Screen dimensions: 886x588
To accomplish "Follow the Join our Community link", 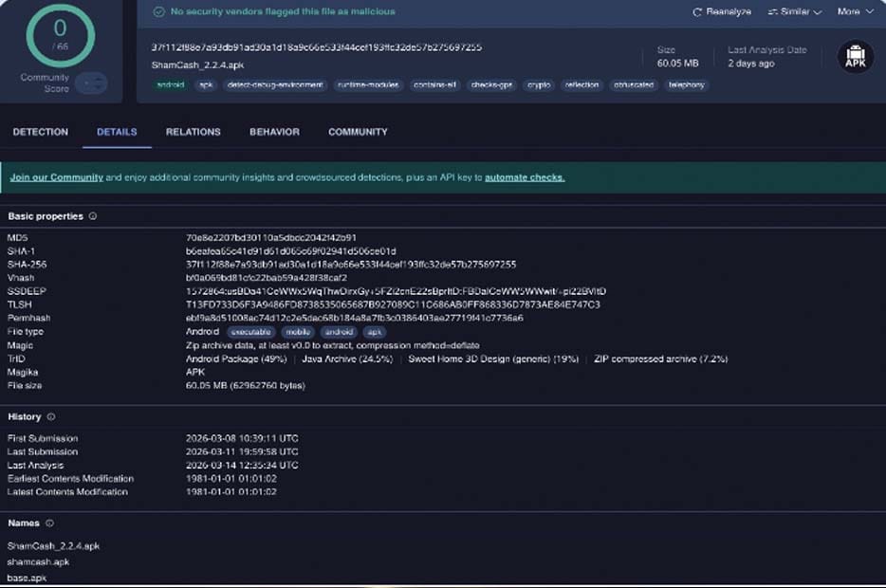I will point(56,177).
